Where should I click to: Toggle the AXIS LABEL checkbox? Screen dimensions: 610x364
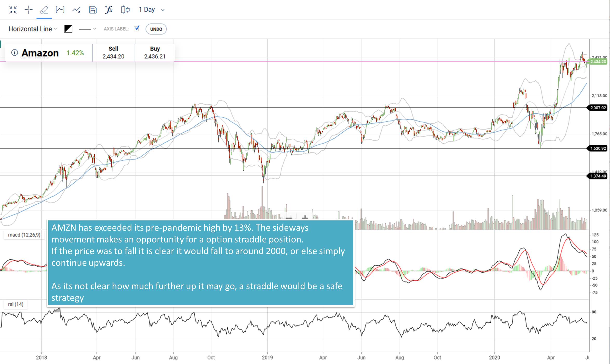pyautogui.click(x=137, y=29)
